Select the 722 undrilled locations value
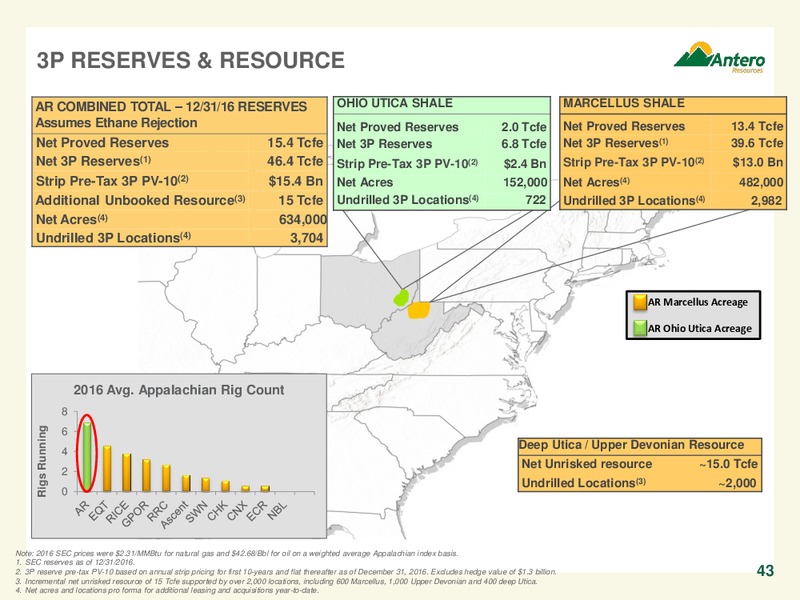The width and height of the screenshot is (800, 600). point(536,199)
